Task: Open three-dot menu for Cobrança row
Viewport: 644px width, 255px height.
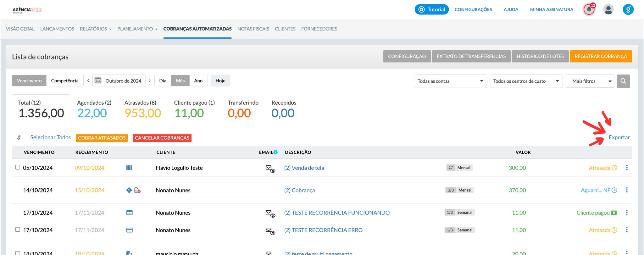Action: point(627,190)
